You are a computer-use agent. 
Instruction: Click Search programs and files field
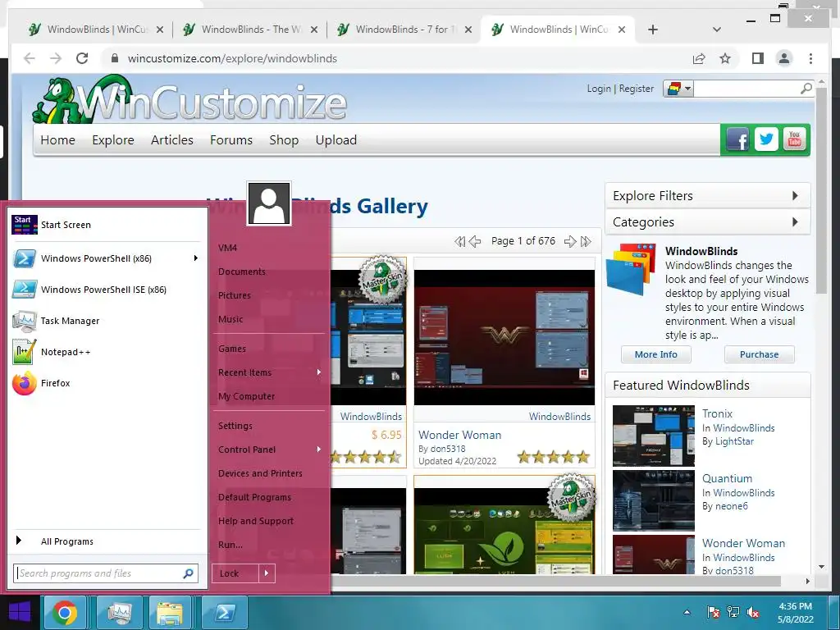click(106, 573)
